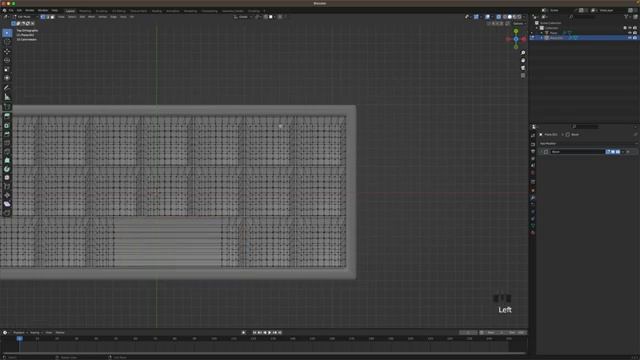
Task: Select the Smooth vertices tool
Action: (x=7, y=178)
